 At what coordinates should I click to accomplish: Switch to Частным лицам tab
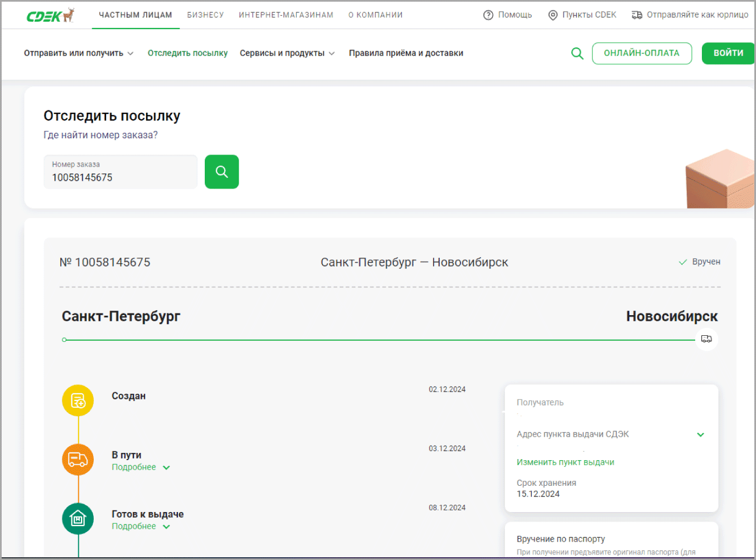point(136,15)
